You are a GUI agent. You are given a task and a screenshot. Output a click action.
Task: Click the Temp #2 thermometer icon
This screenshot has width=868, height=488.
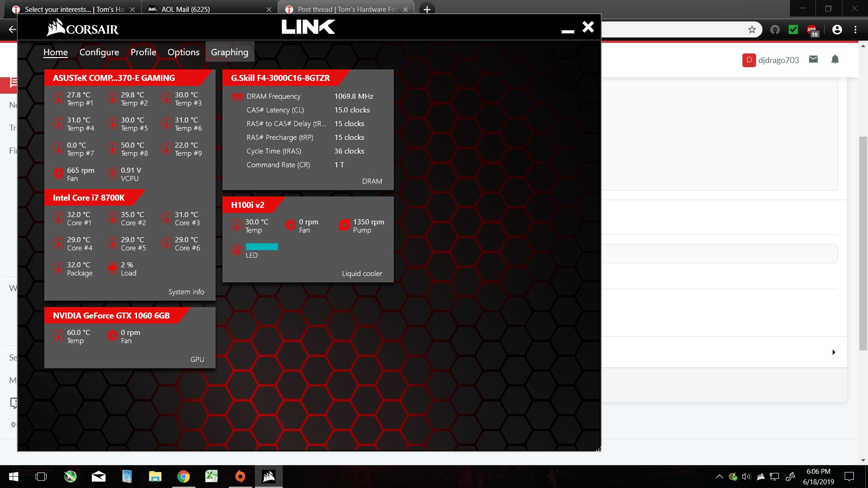(x=112, y=98)
